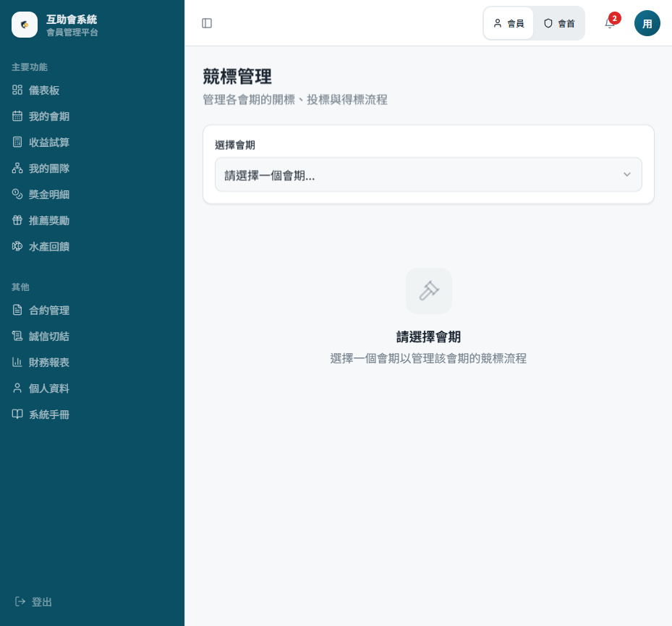Click the 水產回饋 fish icon
672x626 pixels.
click(17, 246)
